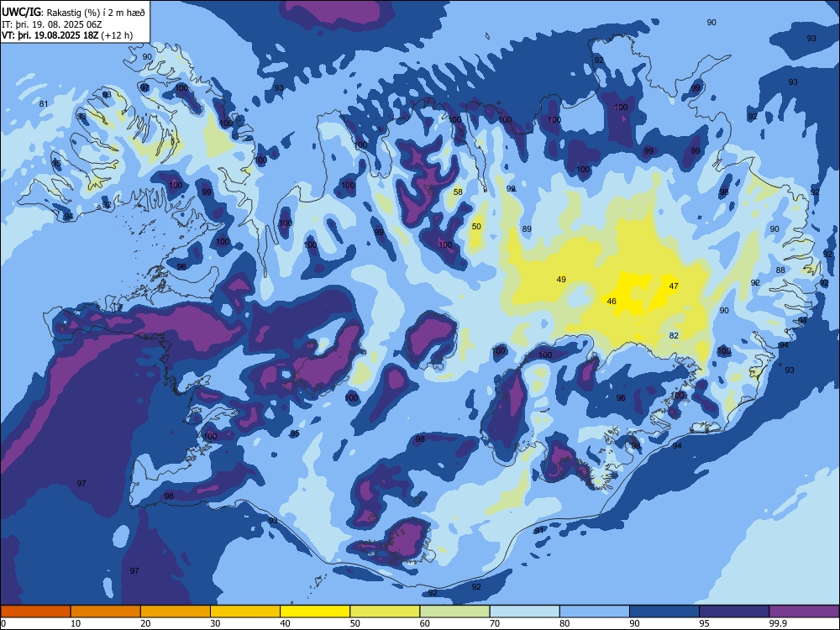
Task: Click the legend tick label 80
Action: point(564,623)
